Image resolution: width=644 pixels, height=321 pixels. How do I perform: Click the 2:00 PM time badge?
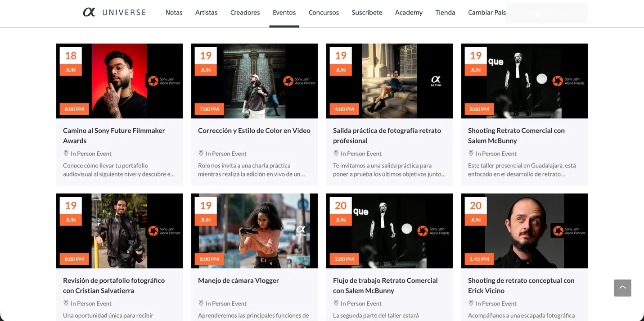344,259
